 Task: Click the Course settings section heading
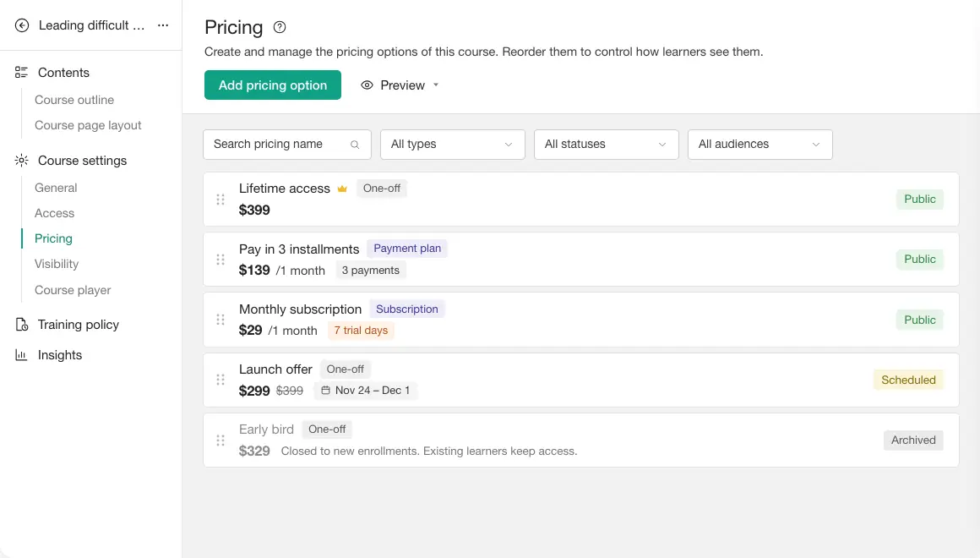(83, 161)
